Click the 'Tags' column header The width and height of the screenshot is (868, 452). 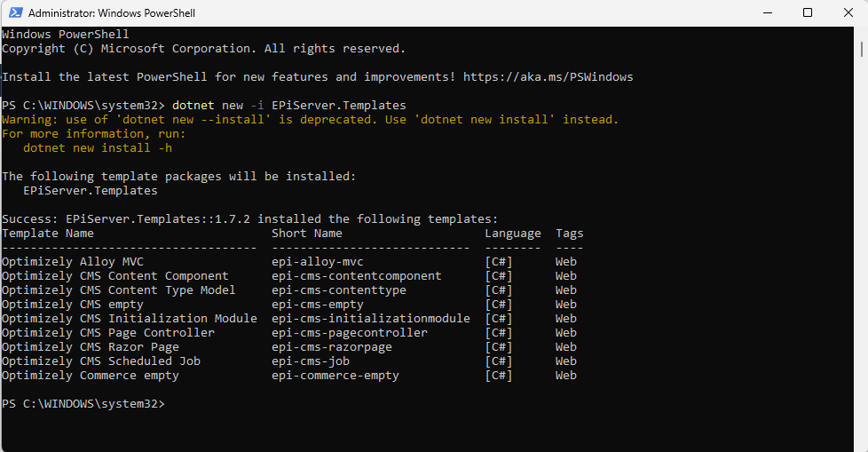click(569, 234)
